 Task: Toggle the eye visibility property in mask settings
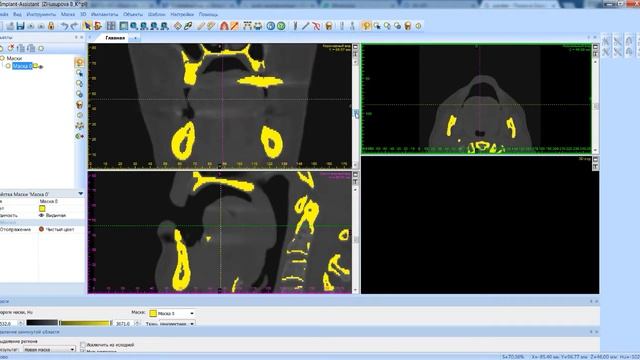(x=41, y=215)
